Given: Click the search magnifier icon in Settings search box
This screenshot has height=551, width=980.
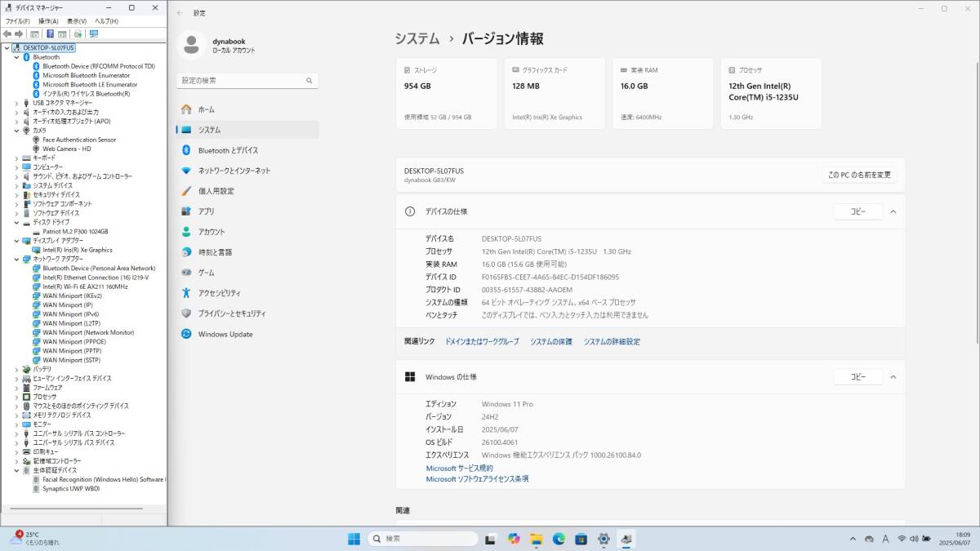Looking at the screenshot, I should (310, 81).
